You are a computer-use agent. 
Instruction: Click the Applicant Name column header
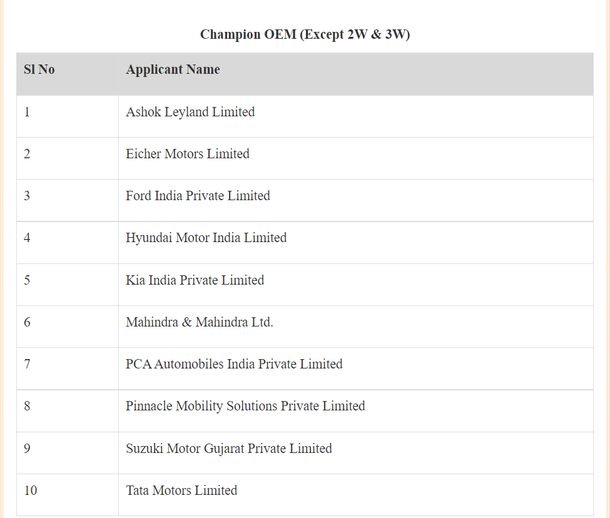pyautogui.click(x=173, y=70)
